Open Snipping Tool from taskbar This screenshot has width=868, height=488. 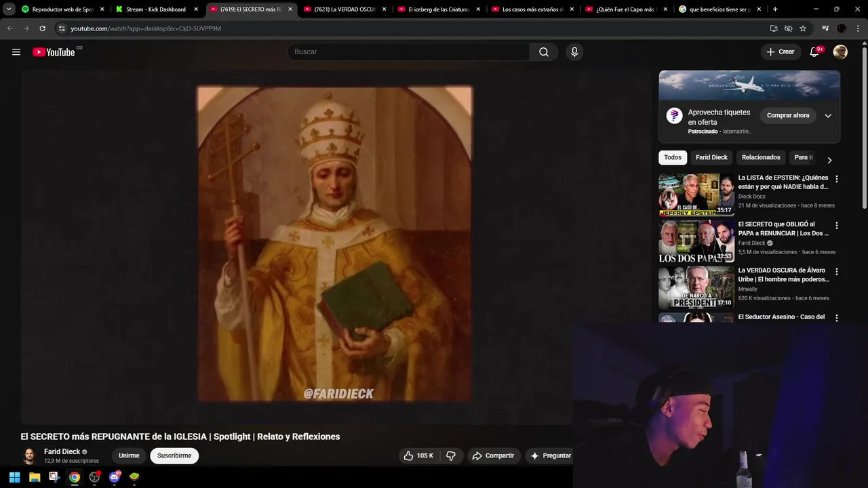pyautogui.click(x=54, y=477)
